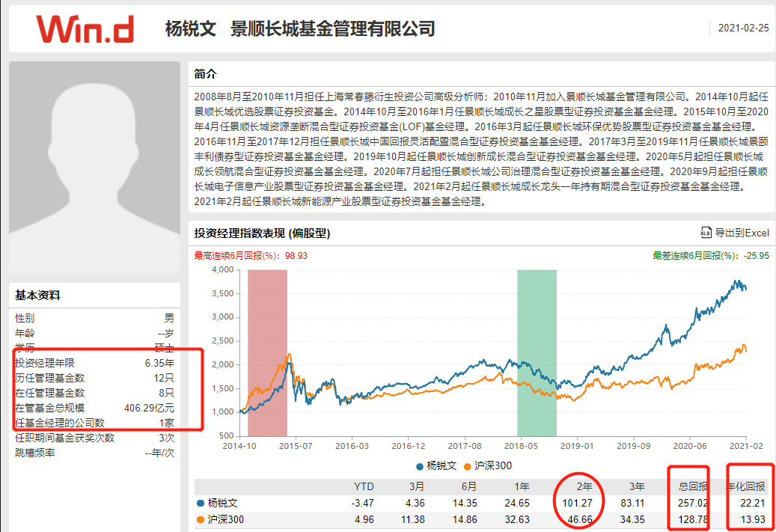Click the 年龄 row

pyautogui.click(x=94, y=333)
